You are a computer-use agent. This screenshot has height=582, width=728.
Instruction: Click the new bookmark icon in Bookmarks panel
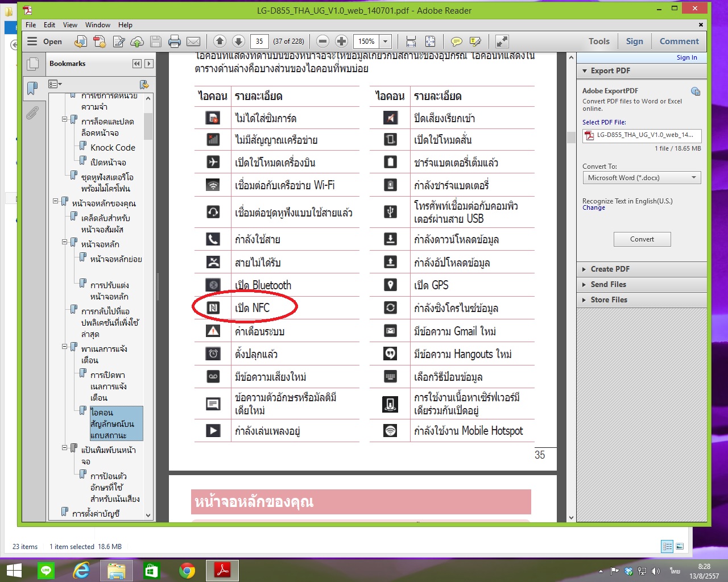[x=144, y=84]
